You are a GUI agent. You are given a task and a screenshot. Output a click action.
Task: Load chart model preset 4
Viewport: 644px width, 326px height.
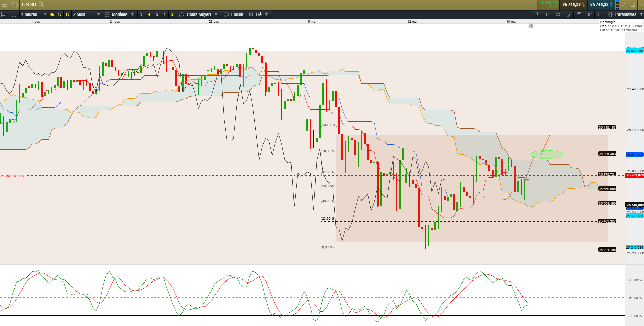click(x=149, y=14)
